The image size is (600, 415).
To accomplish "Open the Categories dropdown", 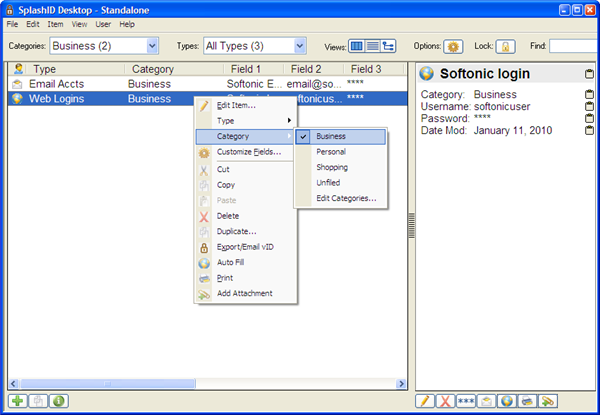I will tap(151, 45).
